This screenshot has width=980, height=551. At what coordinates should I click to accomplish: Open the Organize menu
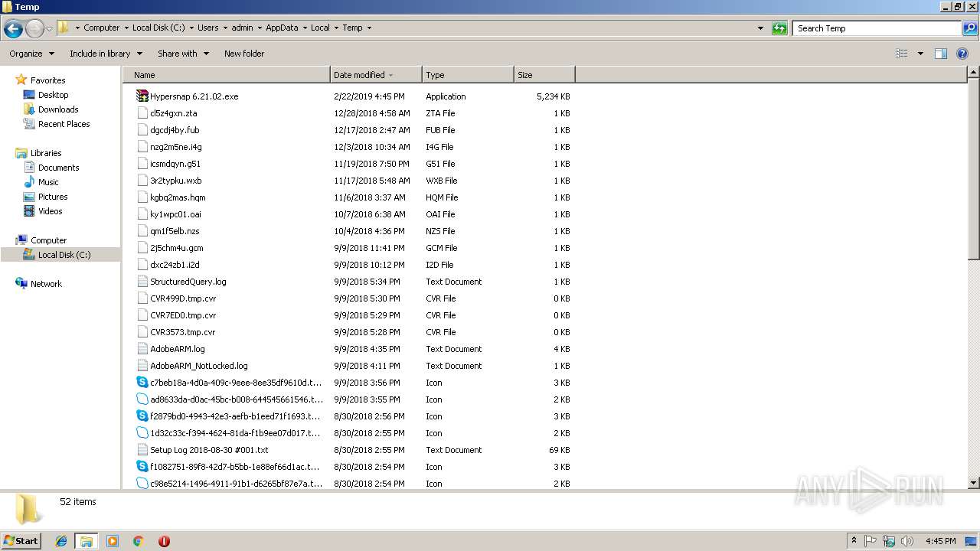pos(32,54)
